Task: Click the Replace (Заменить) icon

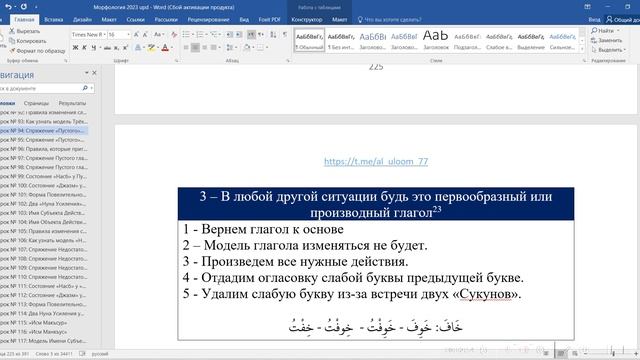Action: tap(594, 40)
